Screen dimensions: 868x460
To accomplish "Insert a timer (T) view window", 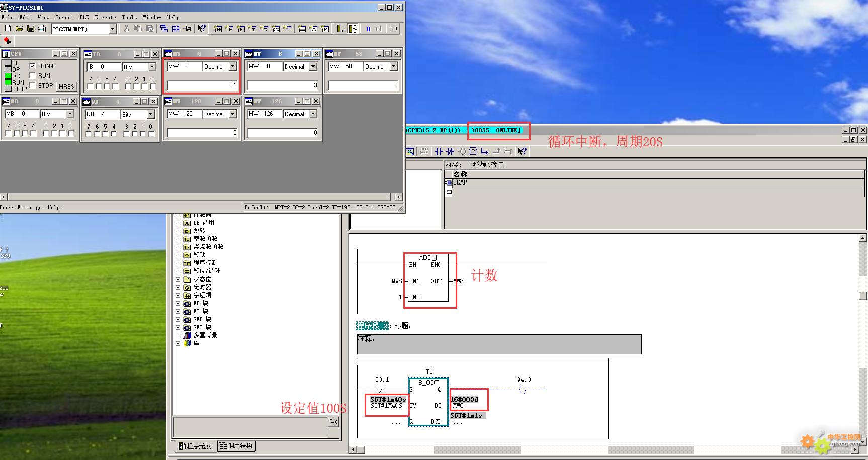I will coord(253,29).
